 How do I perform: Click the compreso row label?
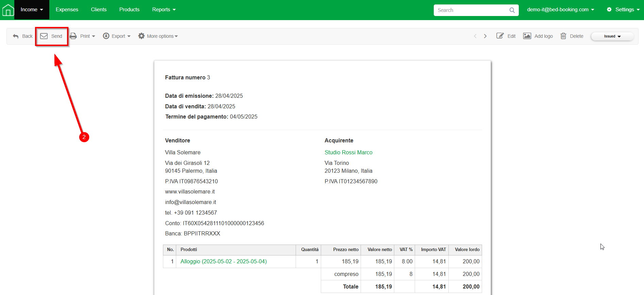(346, 274)
